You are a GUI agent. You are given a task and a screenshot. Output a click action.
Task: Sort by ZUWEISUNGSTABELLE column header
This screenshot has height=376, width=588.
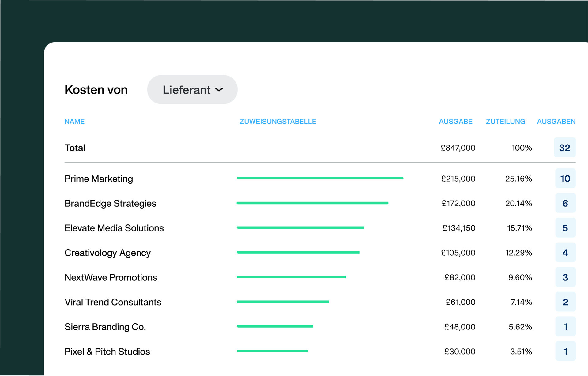tap(278, 122)
